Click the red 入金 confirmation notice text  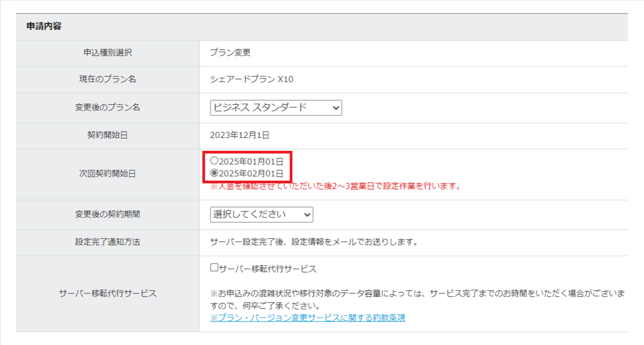pyautogui.click(x=335, y=187)
